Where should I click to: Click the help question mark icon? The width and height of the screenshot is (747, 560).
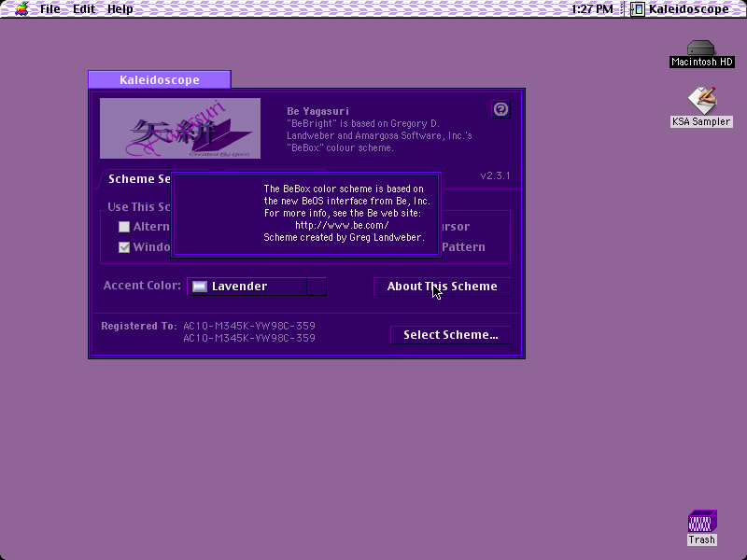[500, 109]
